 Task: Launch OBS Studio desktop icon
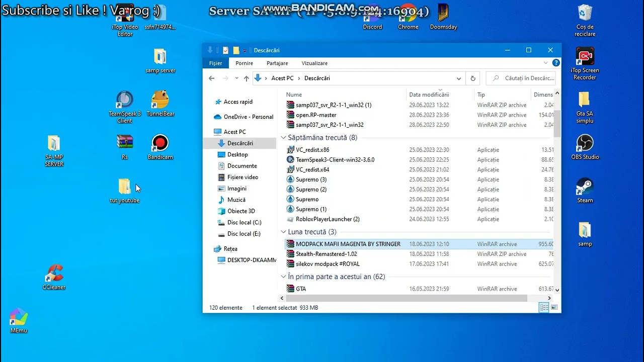click(x=585, y=147)
